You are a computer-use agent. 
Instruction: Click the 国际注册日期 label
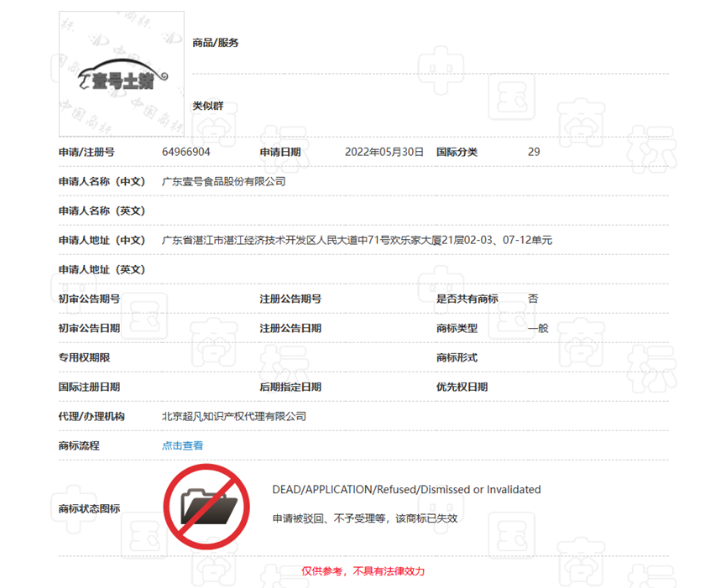click(89, 388)
